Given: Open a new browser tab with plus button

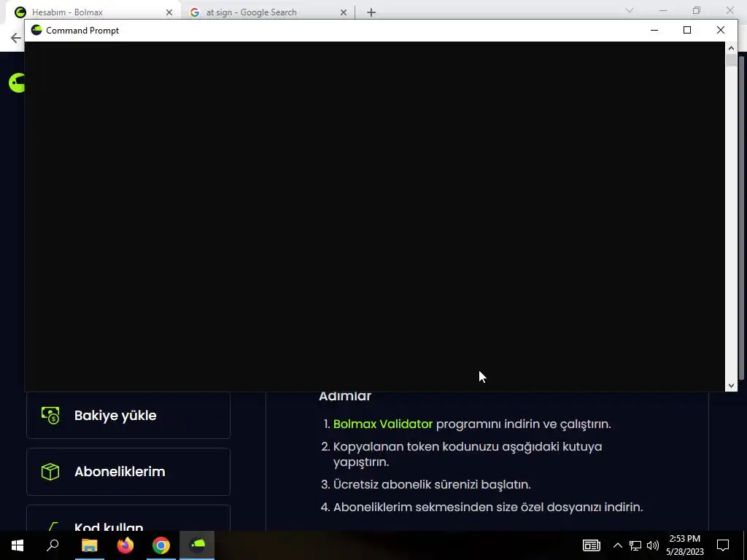Looking at the screenshot, I should tap(371, 12).
